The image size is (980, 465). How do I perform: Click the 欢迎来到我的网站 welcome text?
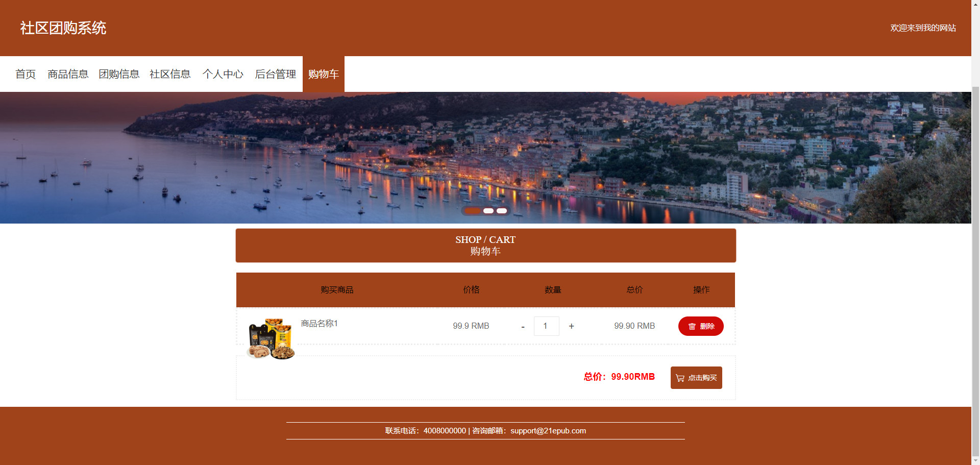(x=923, y=28)
